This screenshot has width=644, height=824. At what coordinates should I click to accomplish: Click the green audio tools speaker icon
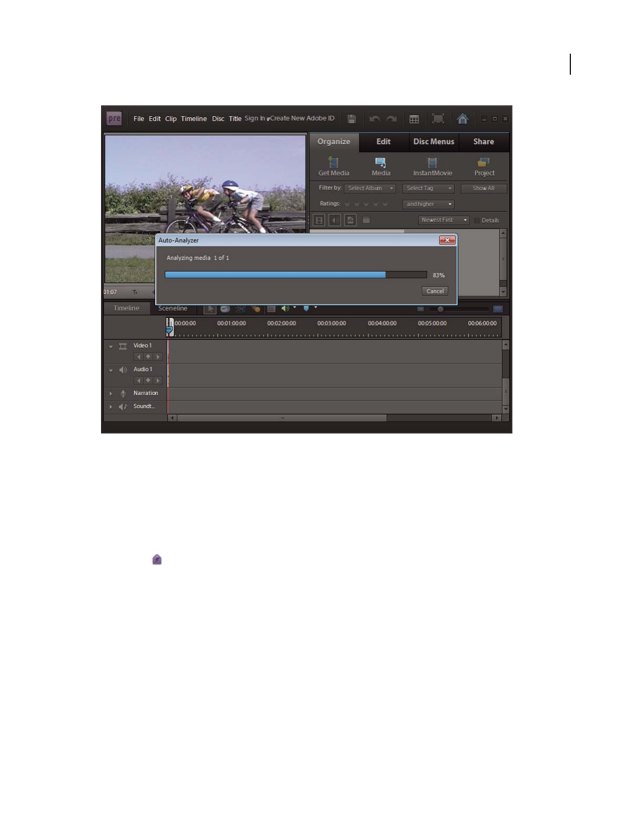tap(285, 308)
